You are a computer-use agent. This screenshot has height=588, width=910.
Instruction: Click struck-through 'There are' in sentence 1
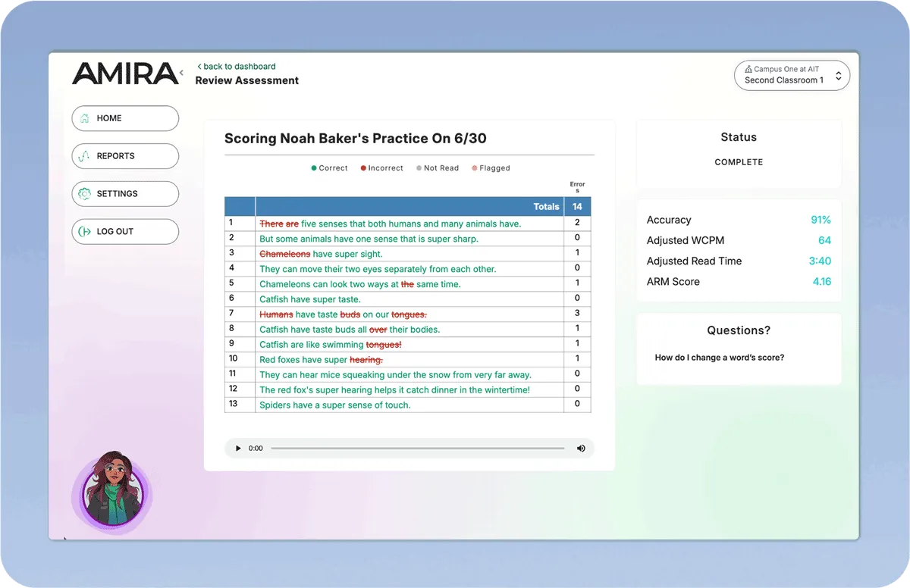(x=279, y=224)
